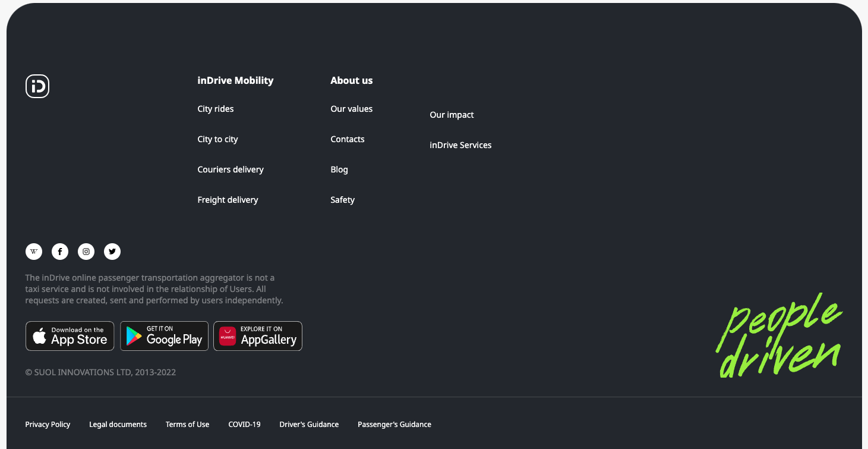Viewport: 868px width, 449px height.
Task: Click the inDrive logo icon
Action: 37,86
